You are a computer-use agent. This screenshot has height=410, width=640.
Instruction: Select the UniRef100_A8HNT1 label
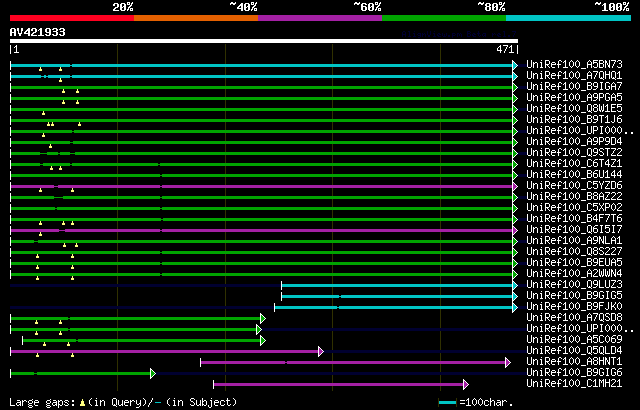tap(574, 362)
